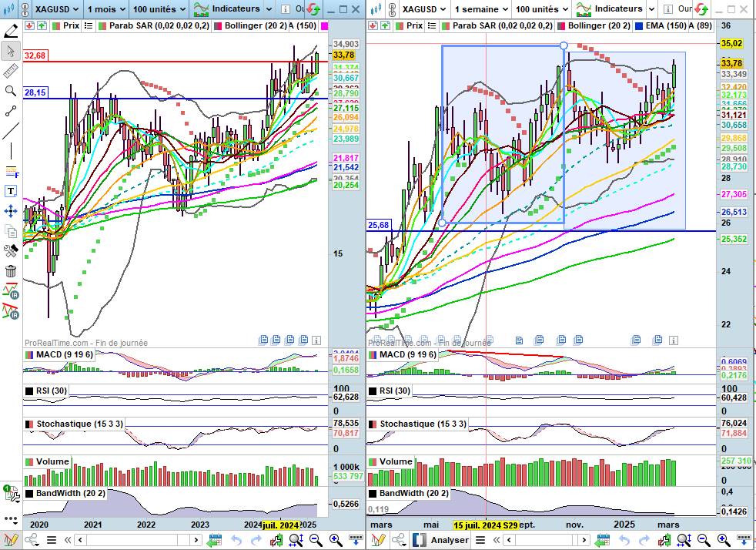Open the calendar go-to-date icon in monthly chart
The width and height of the screenshot is (756, 550).
coord(215,540)
